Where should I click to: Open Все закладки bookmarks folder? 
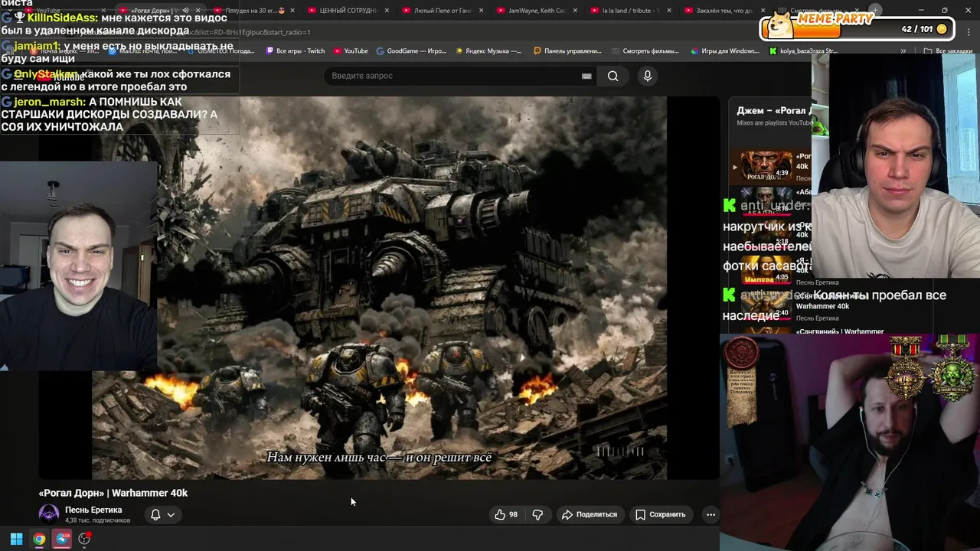(948, 51)
